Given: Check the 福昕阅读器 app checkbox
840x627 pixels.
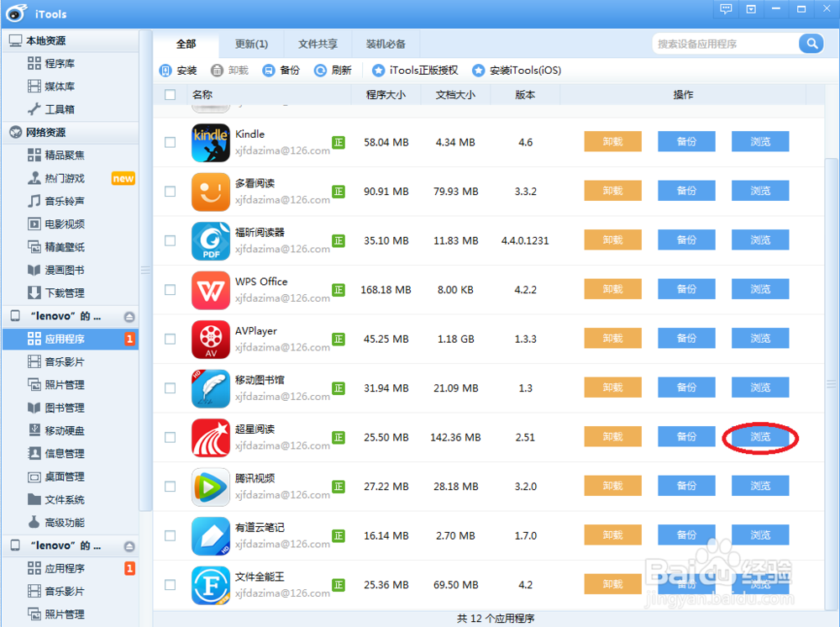Looking at the screenshot, I should [171, 241].
